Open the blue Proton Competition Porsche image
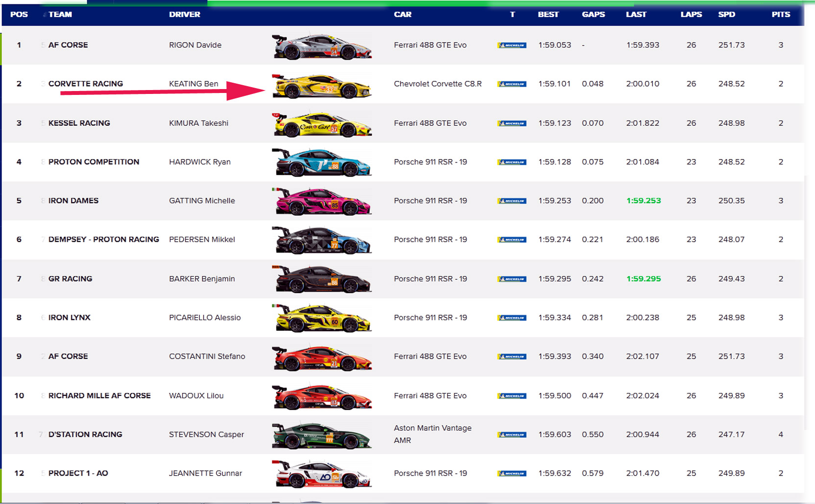Image resolution: width=815 pixels, height=504 pixels. click(x=322, y=162)
